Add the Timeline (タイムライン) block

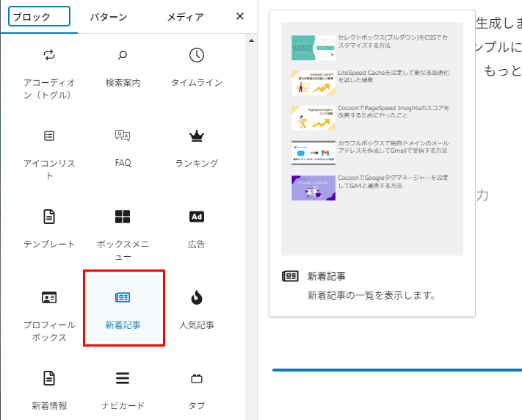(196, 70)
